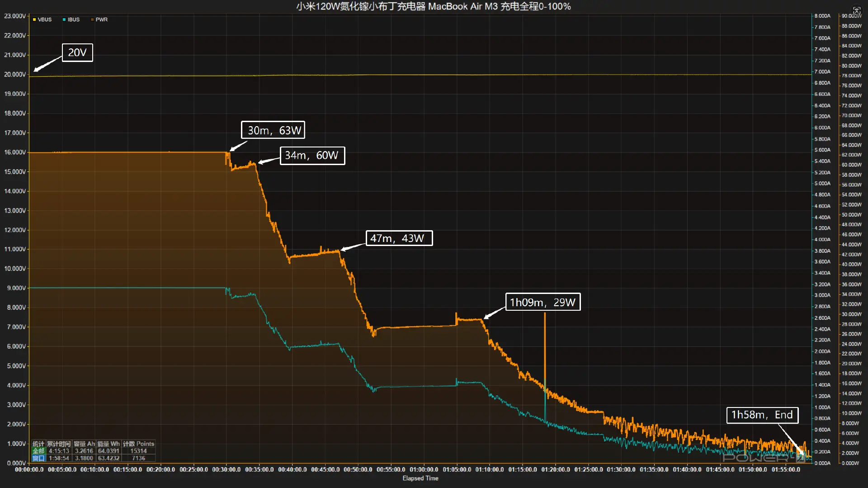868x488 pixels.
Task: Click total time value 4:15:13
Action: coord(59,451)
